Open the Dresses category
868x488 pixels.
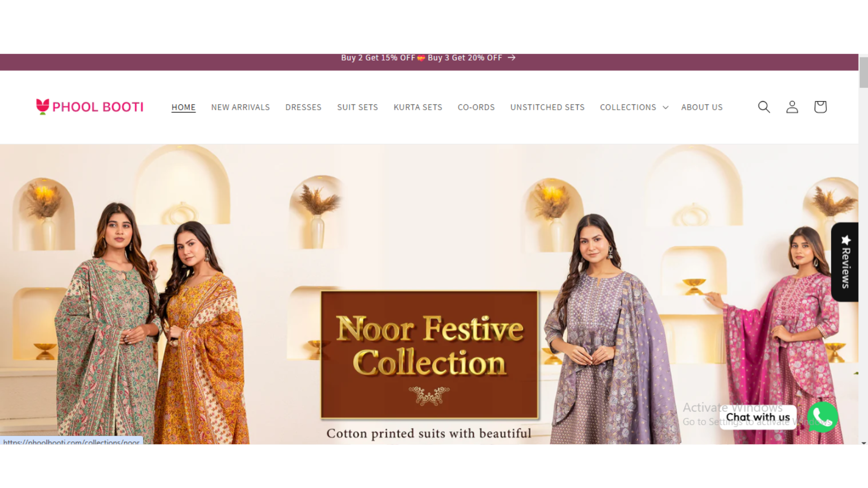[303, 108]
